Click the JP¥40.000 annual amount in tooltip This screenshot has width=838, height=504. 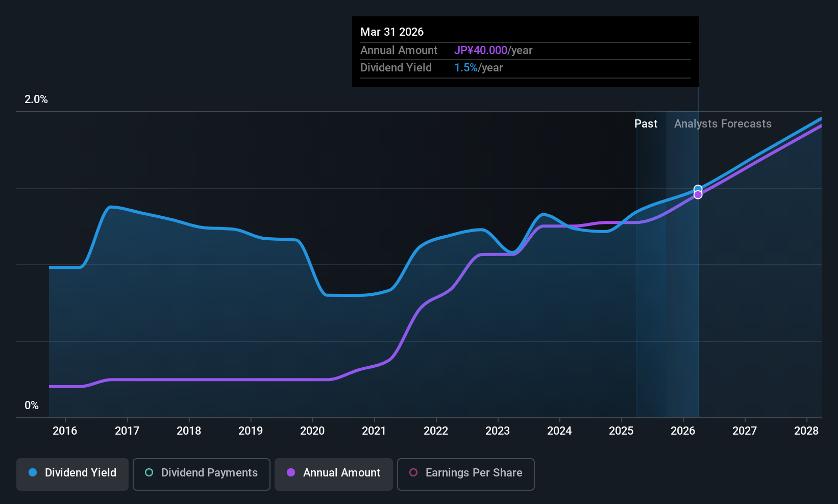pyautogui.click(x=481, y=51)
